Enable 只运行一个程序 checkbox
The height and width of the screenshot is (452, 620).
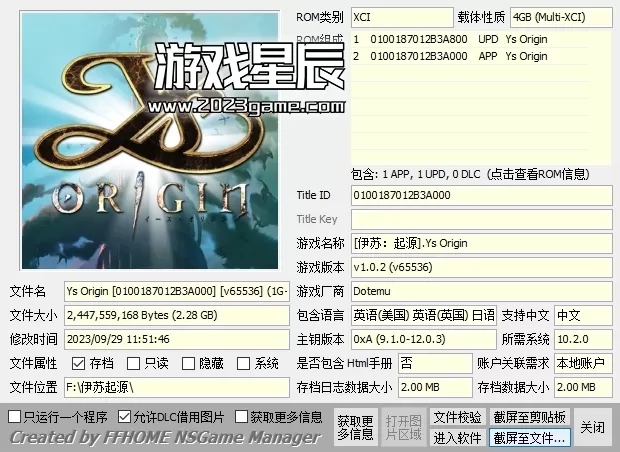coord(15,416)
